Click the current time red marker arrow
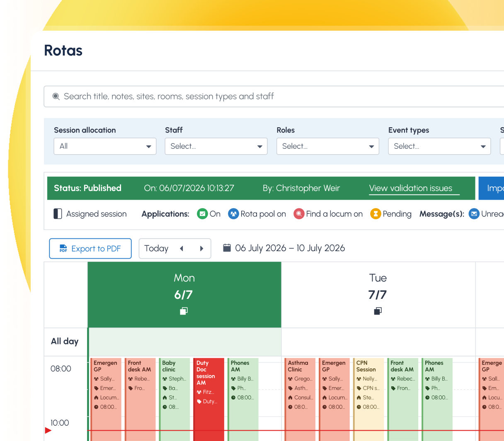Screen dimensions: 504x441 pyautogui.click(x=48, y=430)
